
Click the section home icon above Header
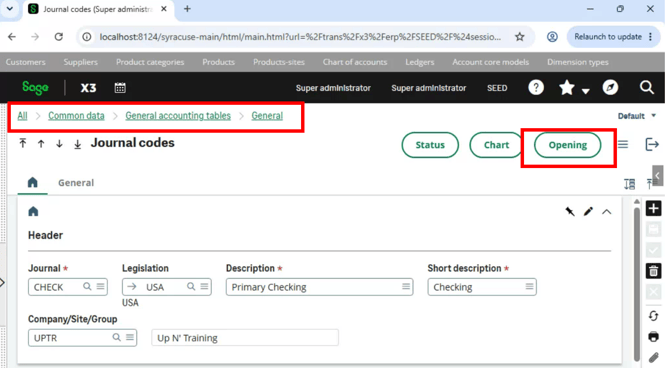point(33,211)
